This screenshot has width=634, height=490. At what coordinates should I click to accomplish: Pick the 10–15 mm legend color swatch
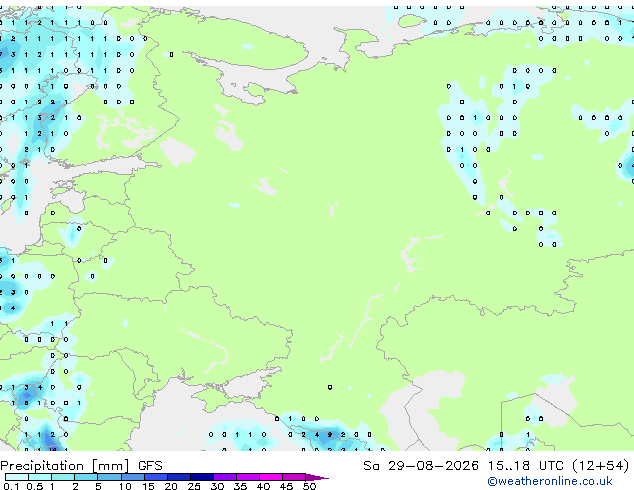pyautogui.click(x=133, y=477)
